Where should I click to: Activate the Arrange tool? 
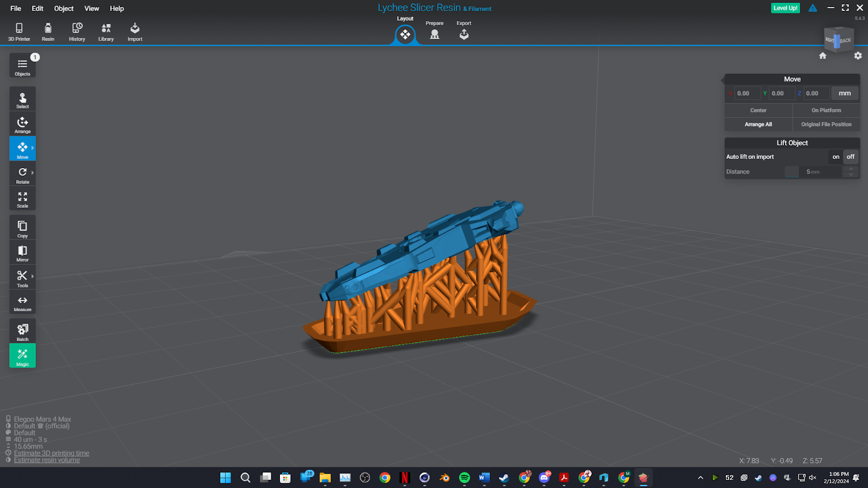22,124
